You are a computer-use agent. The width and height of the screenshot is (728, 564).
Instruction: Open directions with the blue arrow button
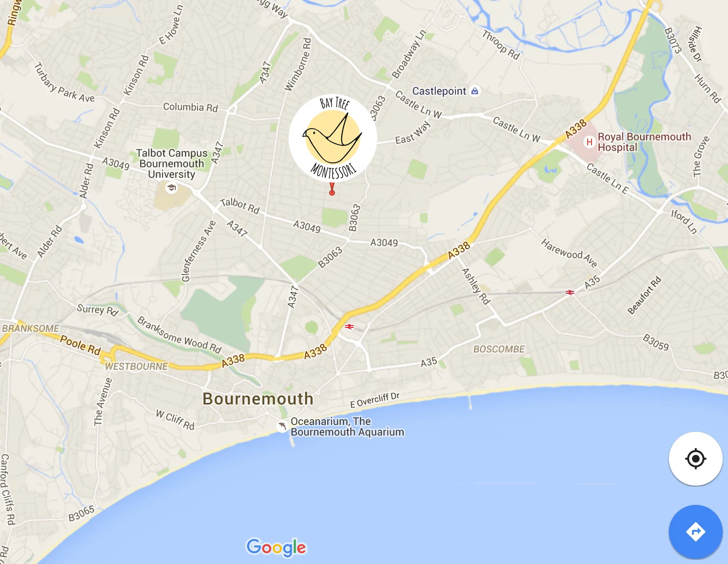(695, 532)
